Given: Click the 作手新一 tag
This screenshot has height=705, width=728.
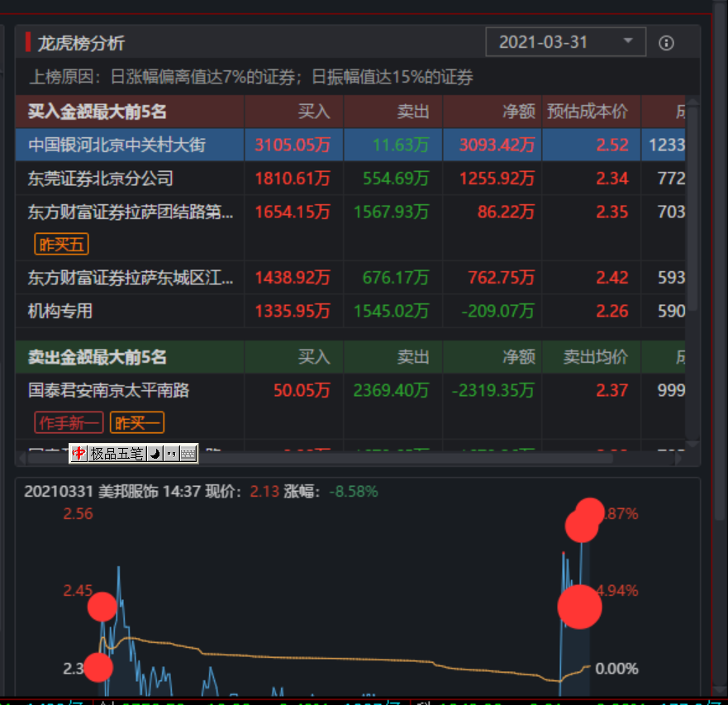Looking at the screenshot, I should click(x=69, y=422).
